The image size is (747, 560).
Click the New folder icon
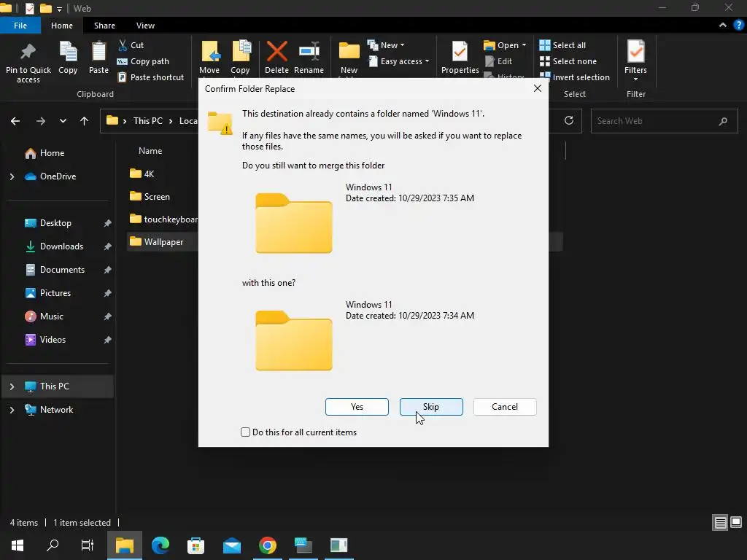349,51
